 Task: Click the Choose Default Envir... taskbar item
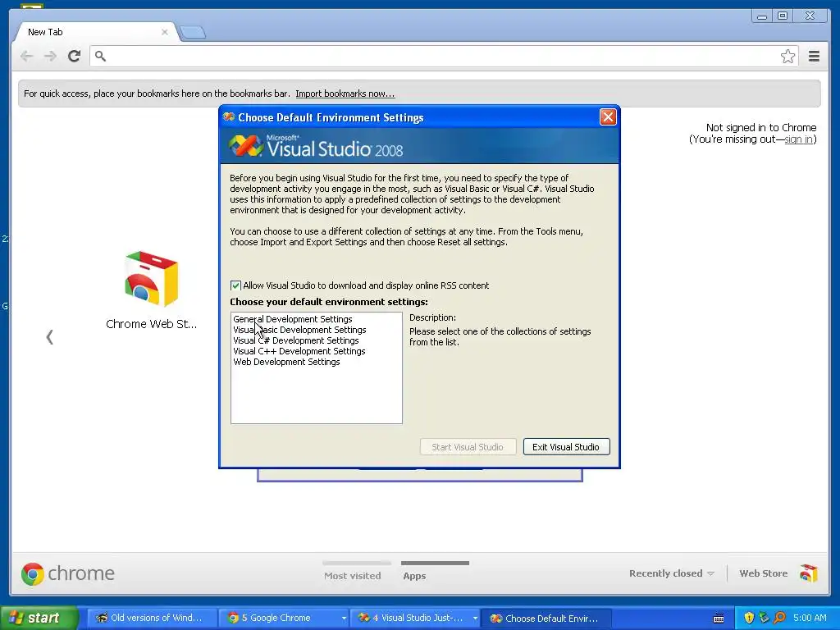(x=546, y=619)
